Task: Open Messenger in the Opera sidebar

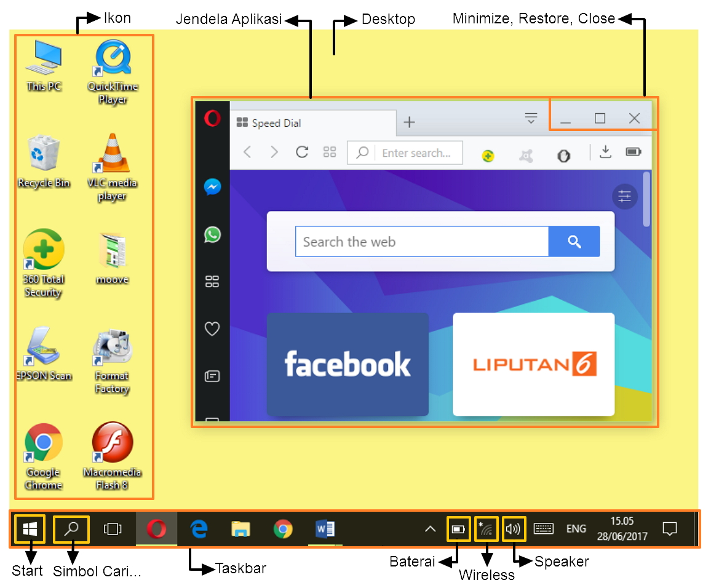Action: (212, 187)
